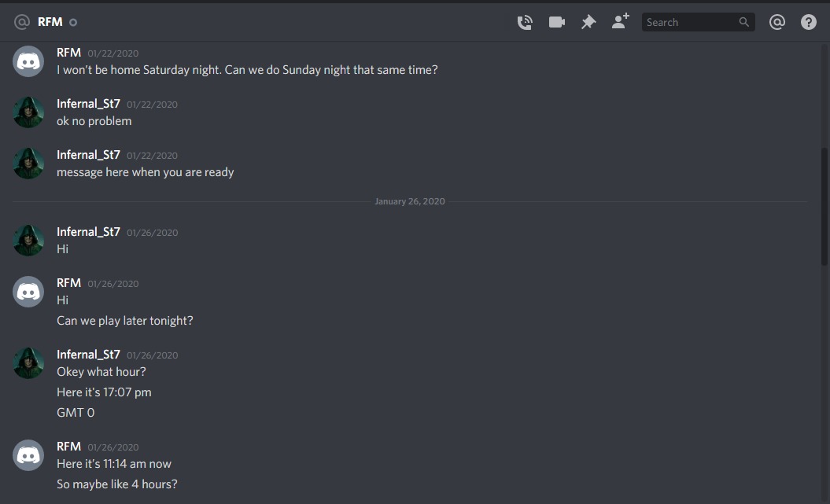Open recent mentions inbox

click(777, 22)
